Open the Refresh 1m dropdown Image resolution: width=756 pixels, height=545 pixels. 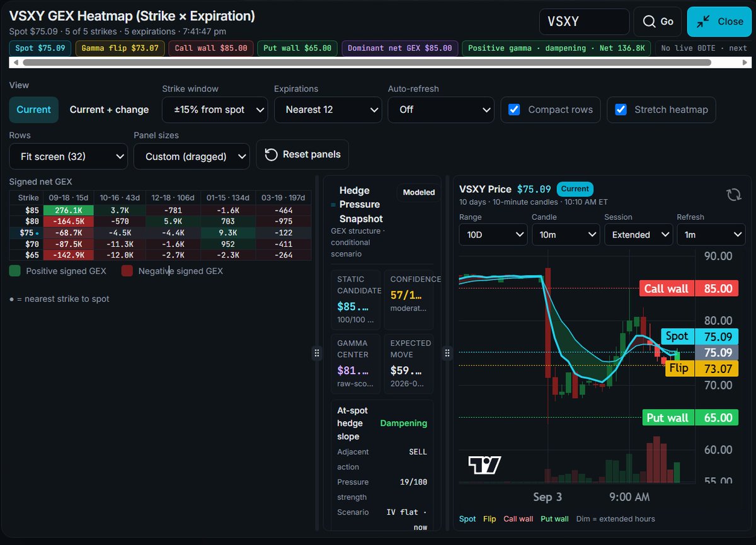pos(711,235)
